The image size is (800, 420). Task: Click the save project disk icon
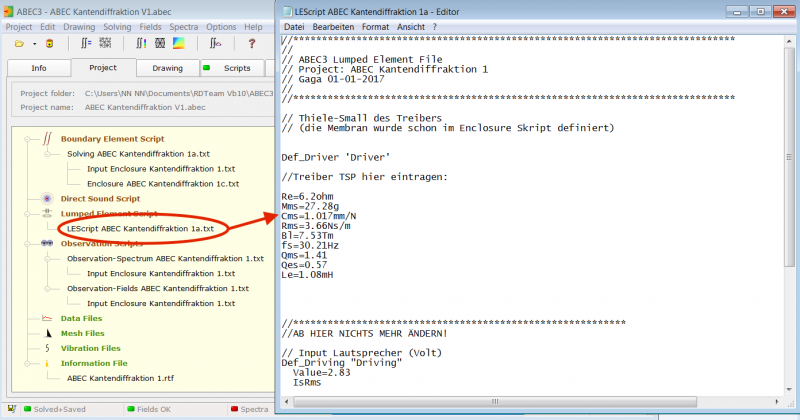pos(51,44)
